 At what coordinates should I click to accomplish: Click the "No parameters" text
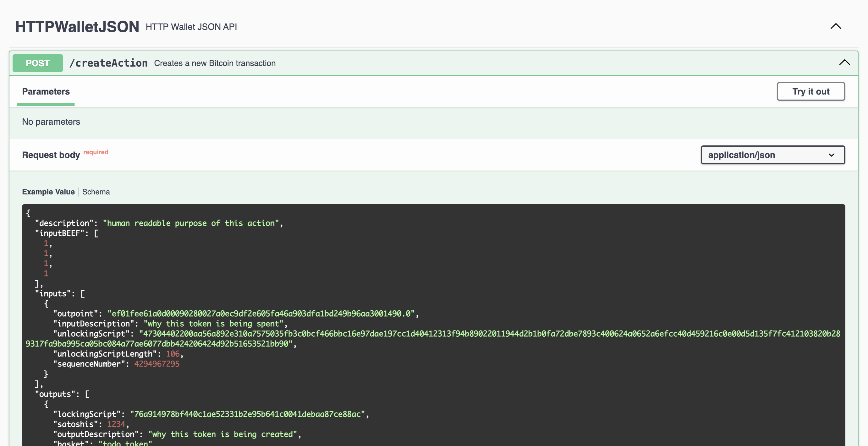click(51, 122)
